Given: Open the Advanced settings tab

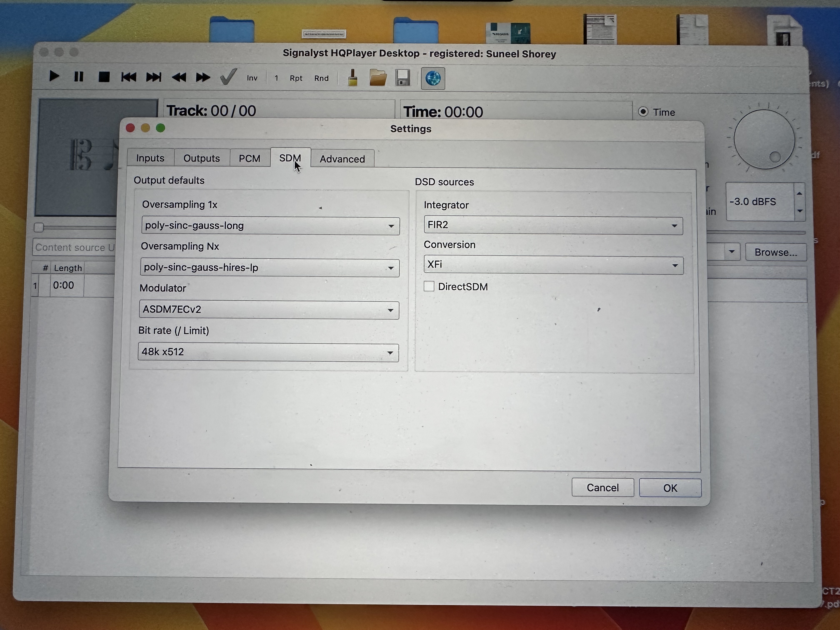Looking at the screenshot, I should (342, 159).
